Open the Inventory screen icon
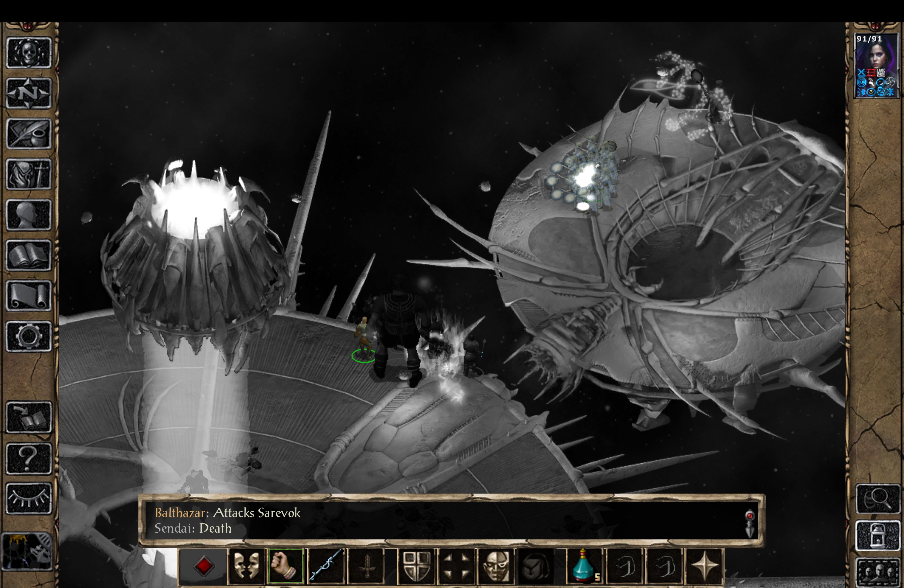 click(29, 174)
